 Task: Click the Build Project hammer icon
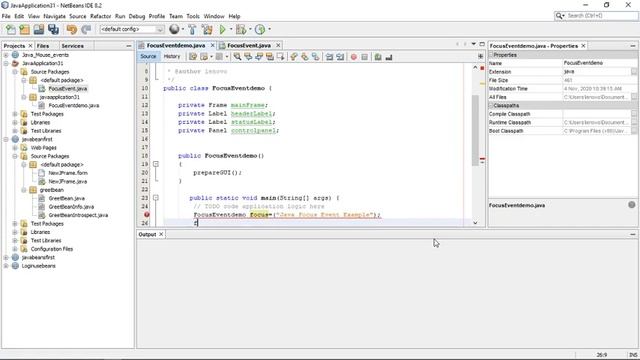coord(192,29)
